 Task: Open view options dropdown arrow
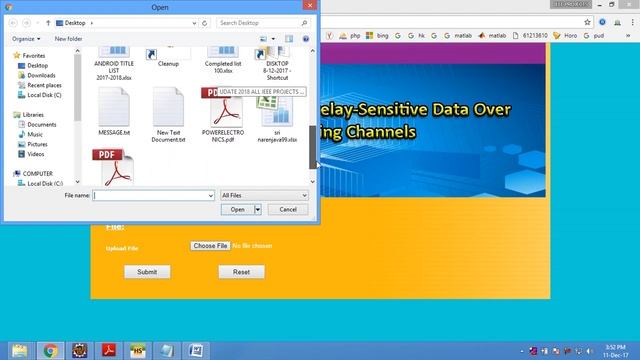[x=273, y=39]
